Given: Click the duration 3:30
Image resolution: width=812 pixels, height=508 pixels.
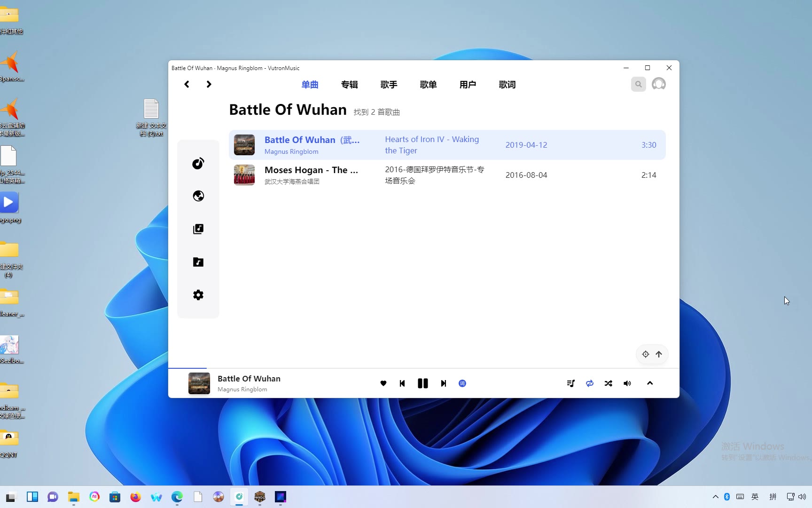Looking at the screenshot, I should click(649, 145).
